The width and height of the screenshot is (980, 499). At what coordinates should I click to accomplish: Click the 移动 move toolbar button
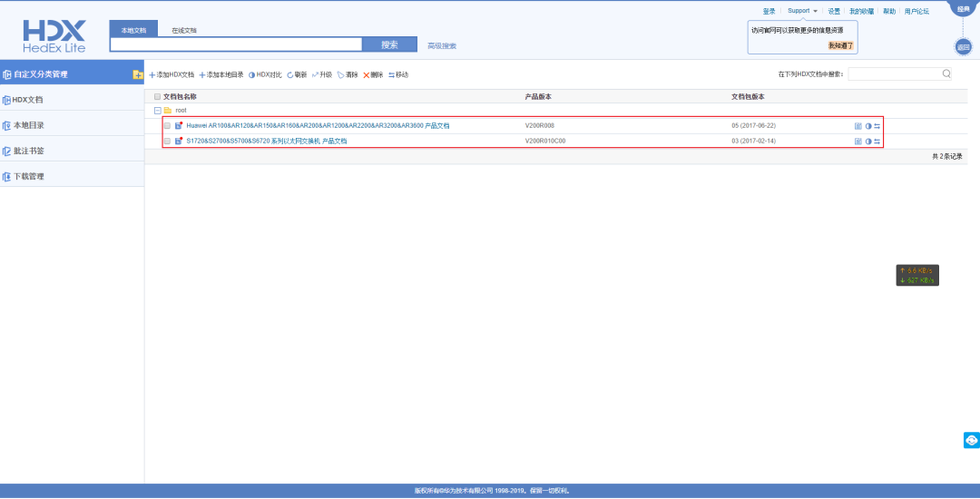pos(398,75)
